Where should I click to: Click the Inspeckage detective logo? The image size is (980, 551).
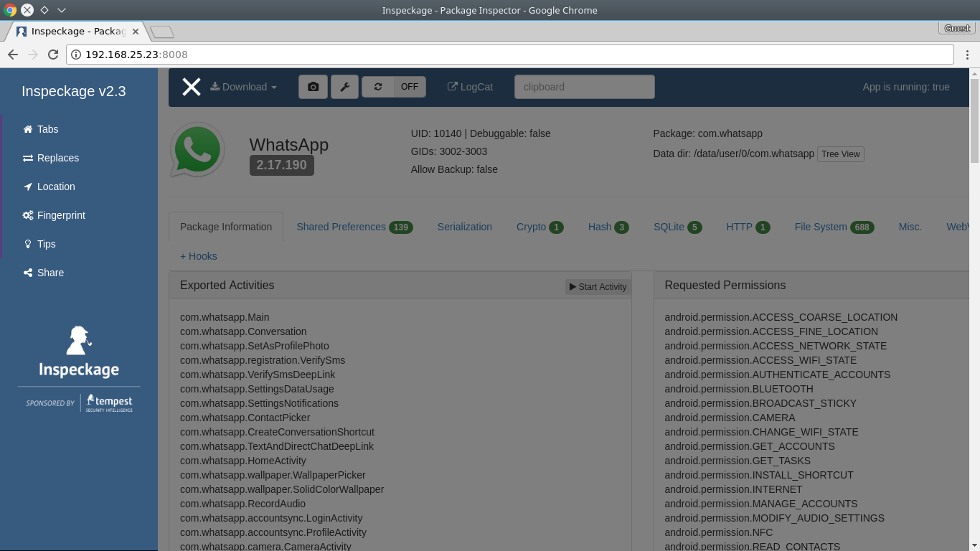pyautogui.click(x=79, y=352)
